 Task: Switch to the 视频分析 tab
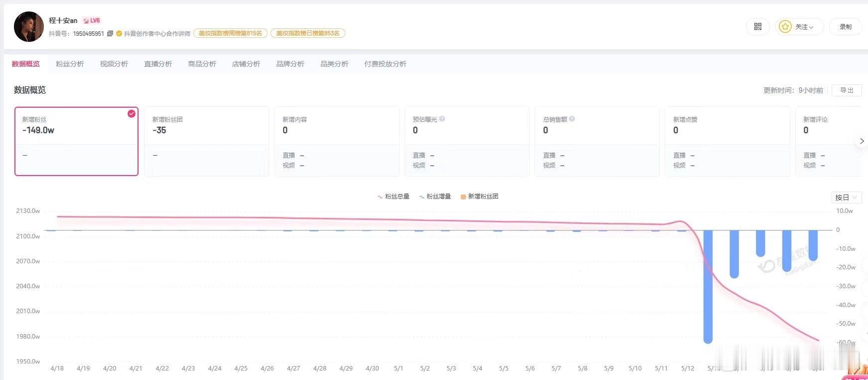pyautogui.click(x=114, y=64)
